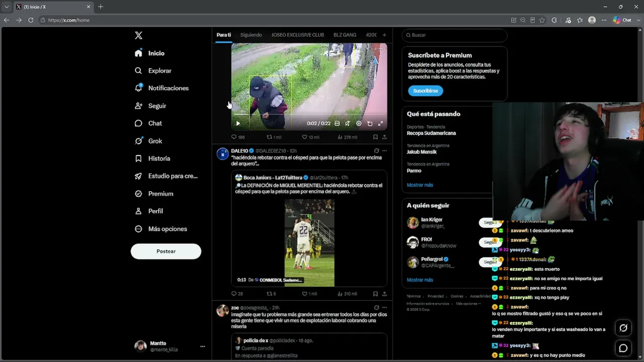Open a new browser tab
This screenshot has height=362, width=644.
[x=101, y=7]
